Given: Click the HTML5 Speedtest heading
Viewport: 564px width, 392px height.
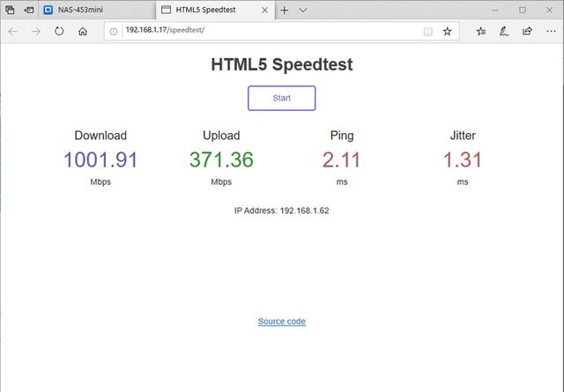Looking at the screenshot, I should [x=282, y=64].
